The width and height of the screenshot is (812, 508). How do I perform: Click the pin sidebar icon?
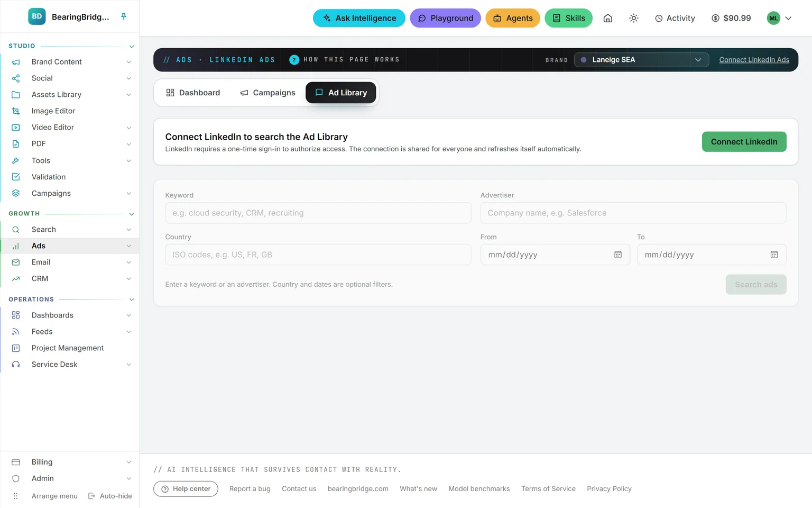coord(124,16)
